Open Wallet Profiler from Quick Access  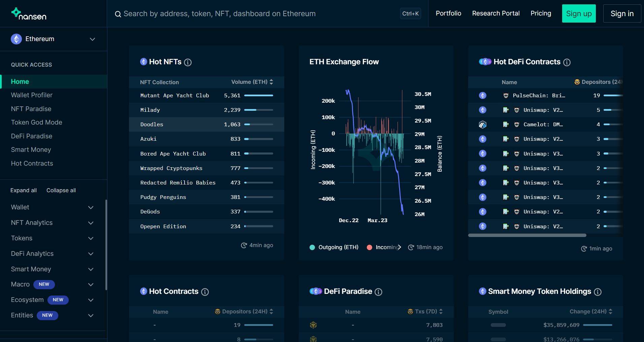(32, 95)
